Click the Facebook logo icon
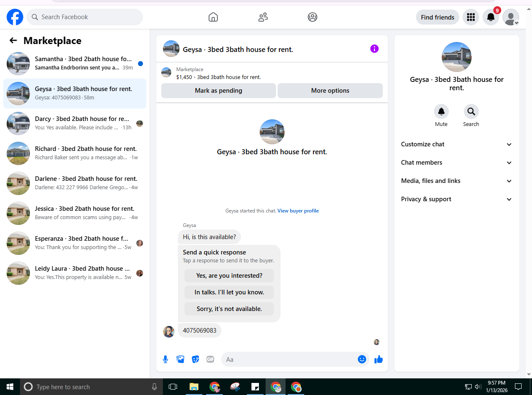The width and height of the screenshot is (532, 395). pos(15,17)
